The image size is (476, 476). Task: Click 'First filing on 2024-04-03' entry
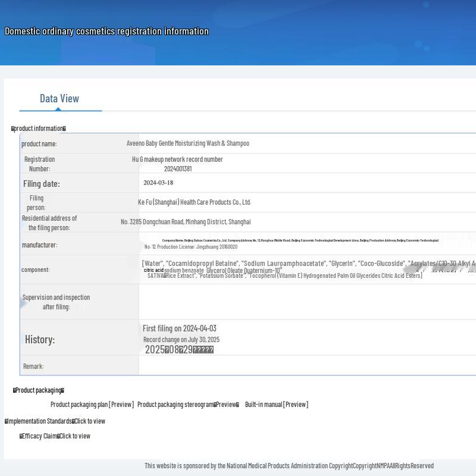[180, 328]
